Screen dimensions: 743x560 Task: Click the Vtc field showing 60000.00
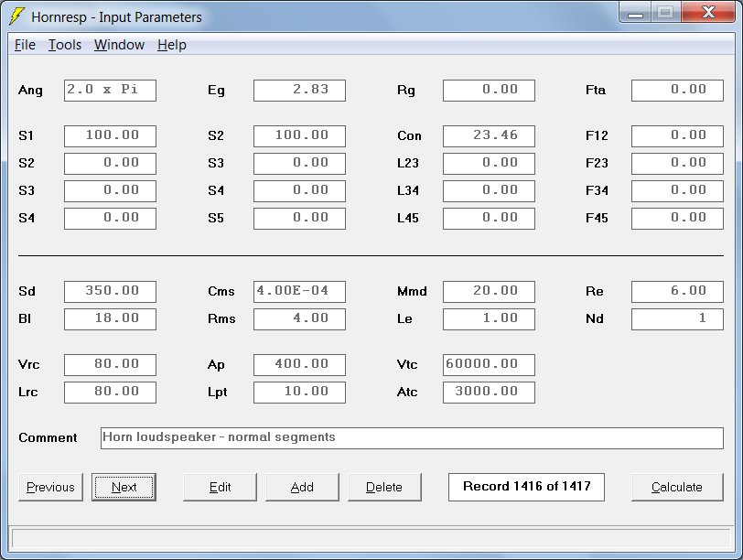pyautogui.click(x=489, y=365)
